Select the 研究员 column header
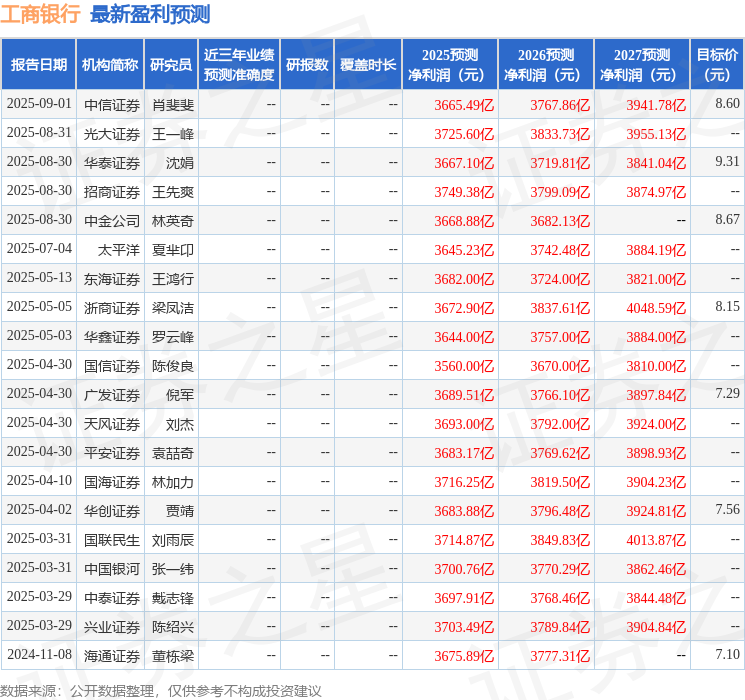This screenshot has height=700, width=745. (171, 65)
